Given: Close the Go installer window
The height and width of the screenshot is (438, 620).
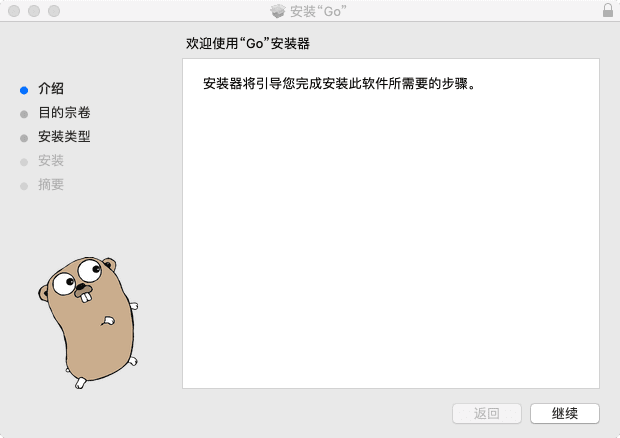Looking at the screenshot, I should (x=13, y=11).
